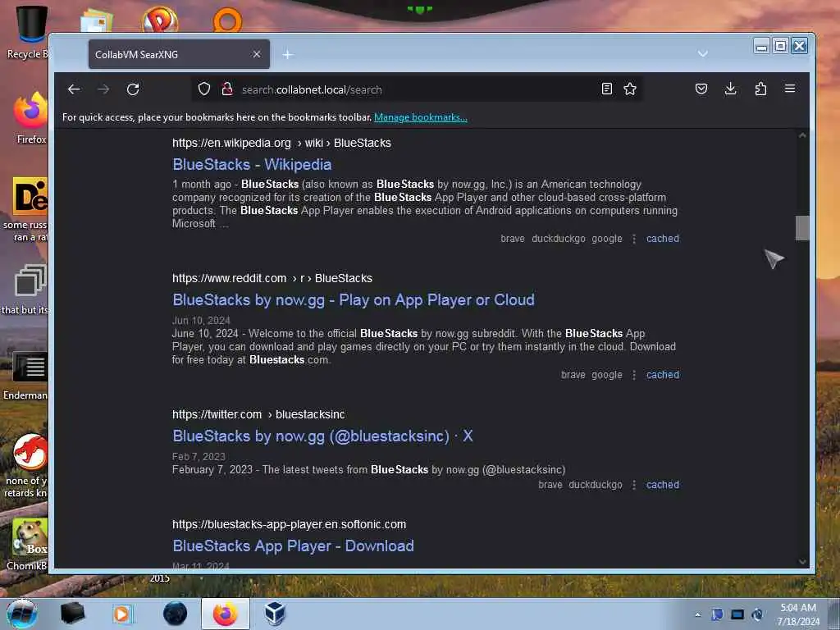Select the Firefox taskbar button
The height and width of the screenshot is (630, 840).
[226, 614]
